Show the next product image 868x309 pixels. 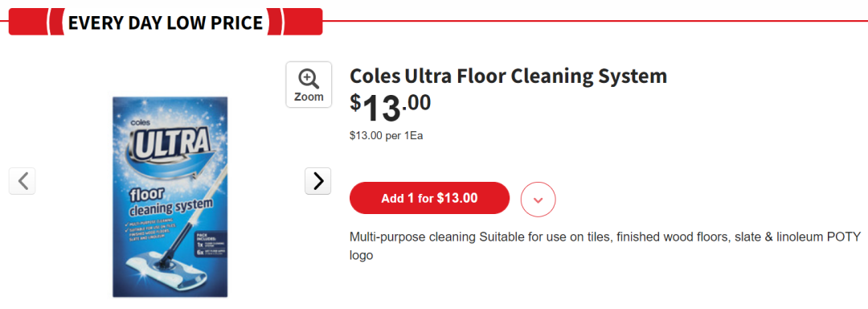click(x=318, y=181)
